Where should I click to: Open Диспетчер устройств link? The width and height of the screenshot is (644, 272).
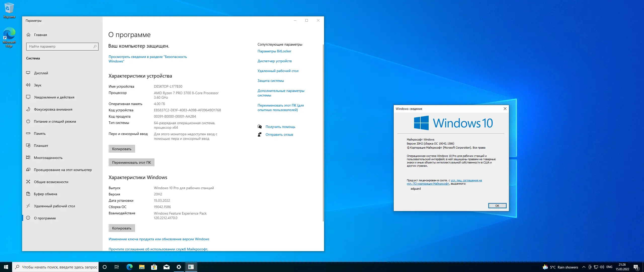[x=274, y=61]
